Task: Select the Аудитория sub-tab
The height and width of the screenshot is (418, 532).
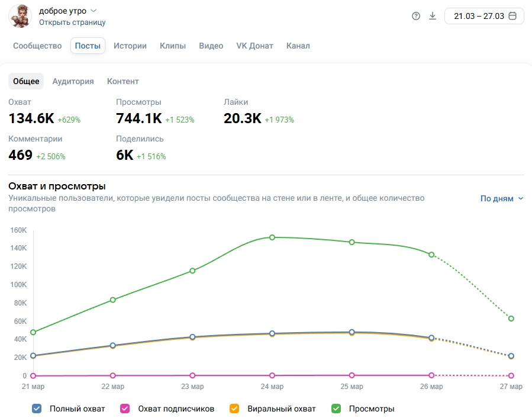Action: (73, 82)
